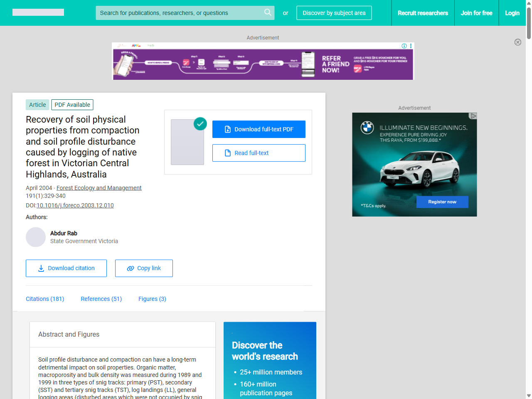This screenshot has width=532, height=399.
Task: Focus the publications search field
Action: pyautogui.click(x=179, y=13)
